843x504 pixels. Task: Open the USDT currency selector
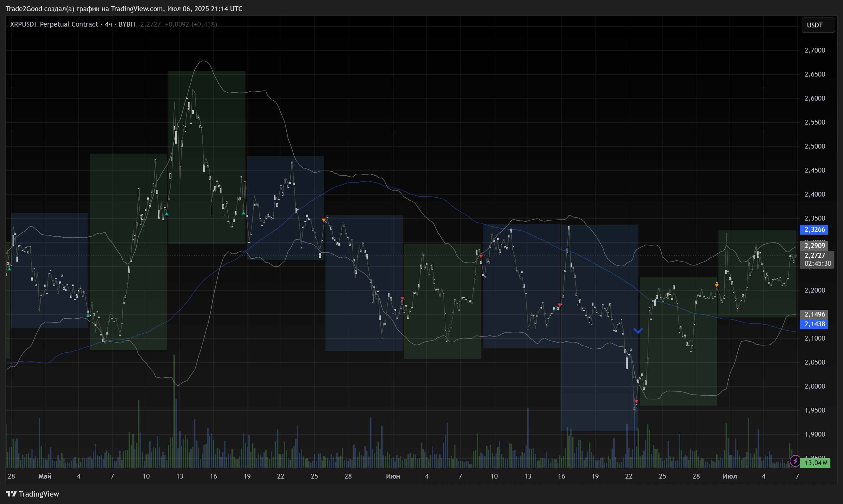(x=818, y=25)
